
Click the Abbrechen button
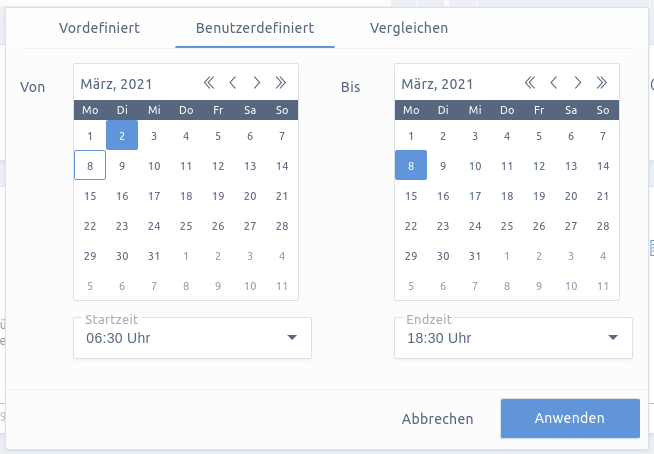tap(438, 419)
